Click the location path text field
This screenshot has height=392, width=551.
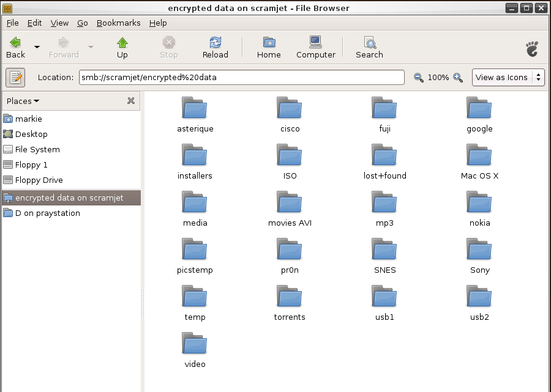242,77
